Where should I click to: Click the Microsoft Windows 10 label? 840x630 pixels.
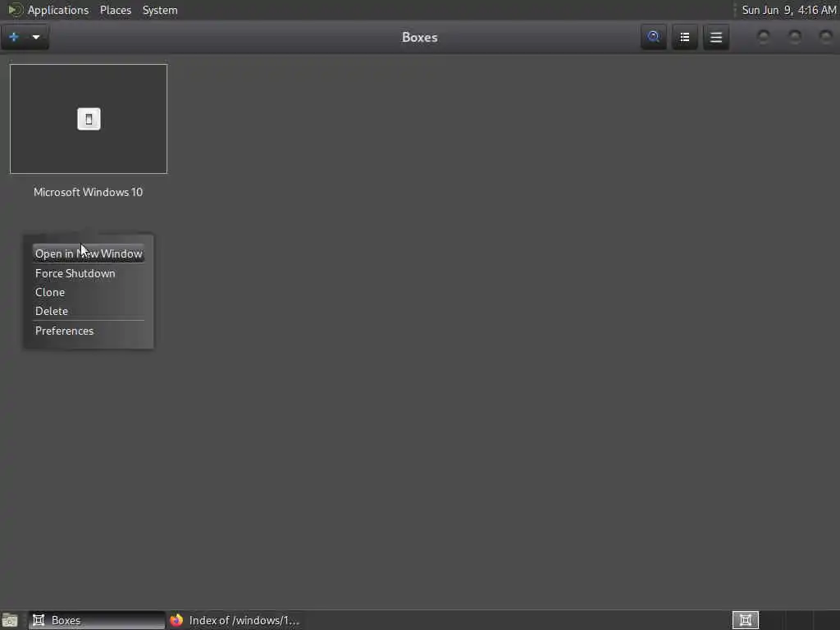pyautogui.click(x=89, y=192)
